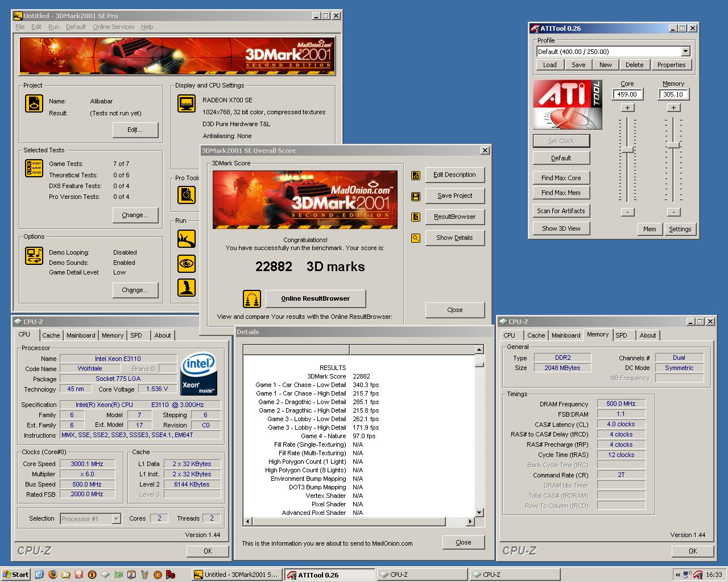
Task: Click the Project icon in 3DMark2001 window
Action: click(34, 104)
